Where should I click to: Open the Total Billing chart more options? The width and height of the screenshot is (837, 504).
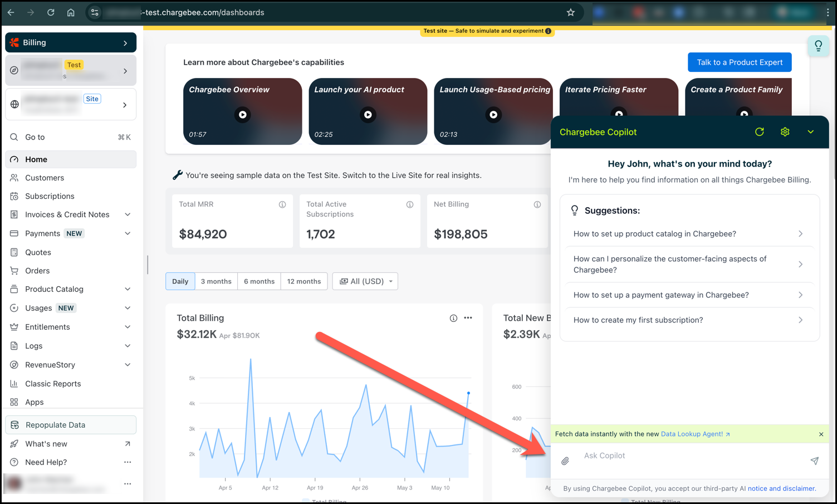click(x=468, y=318)
